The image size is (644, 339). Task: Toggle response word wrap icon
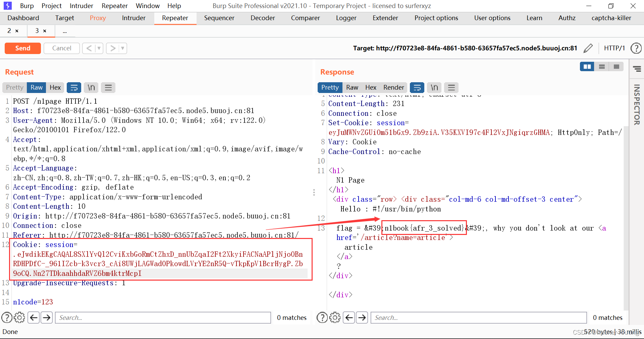[417, 88]
